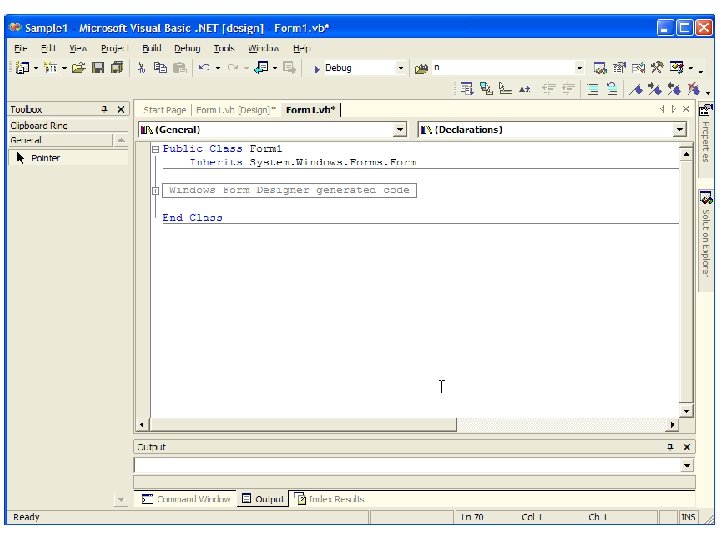Toggle a bookmark with the flag icon

click(x=636, y=89)
